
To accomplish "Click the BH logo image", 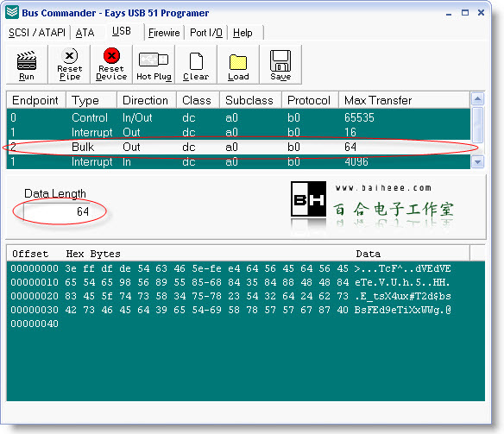I will (x=308, y=198).
